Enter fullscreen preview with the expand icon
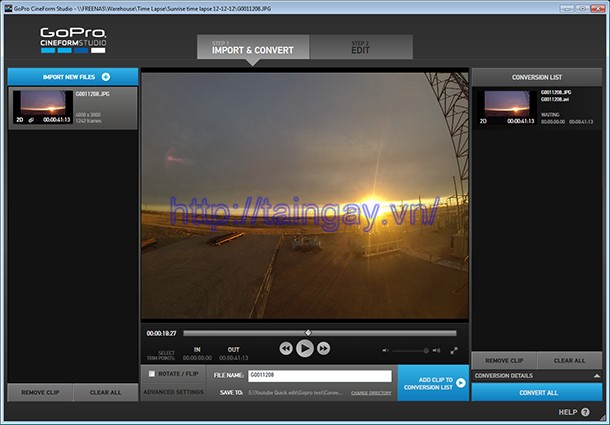 454,350
